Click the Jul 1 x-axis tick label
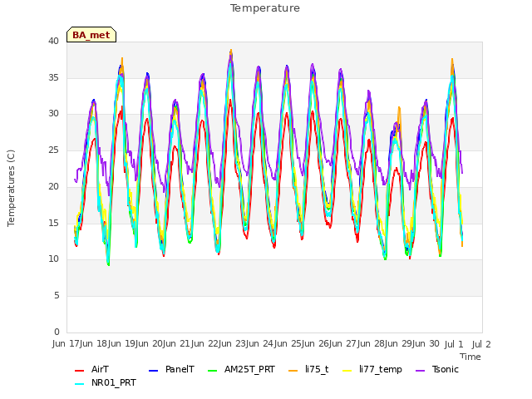532x399 pixels. pos(454,343)
